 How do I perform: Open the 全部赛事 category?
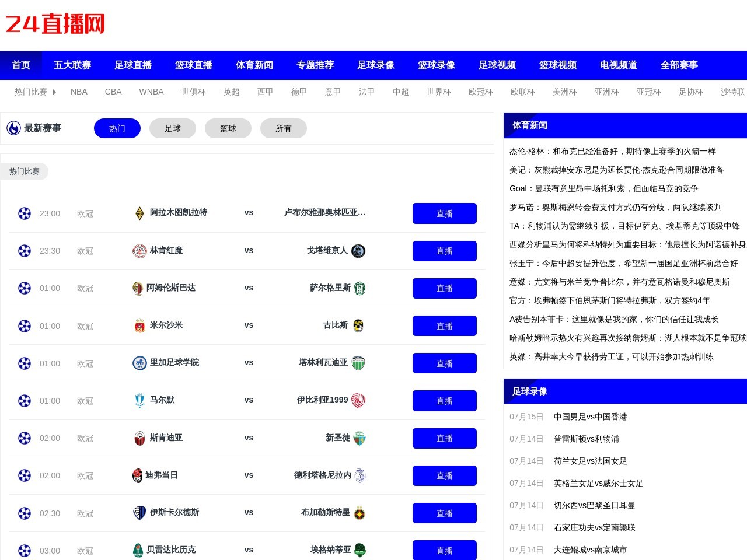pos(679,65)
